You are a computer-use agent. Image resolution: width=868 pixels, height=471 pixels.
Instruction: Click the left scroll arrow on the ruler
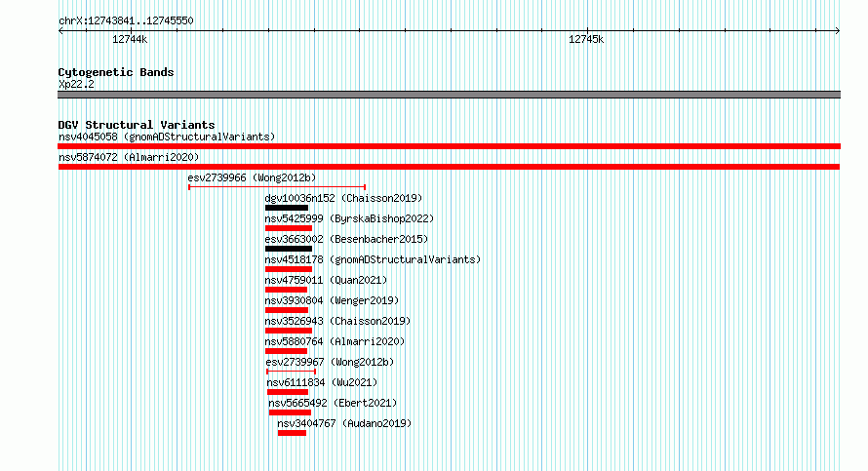tap(60, 31)
